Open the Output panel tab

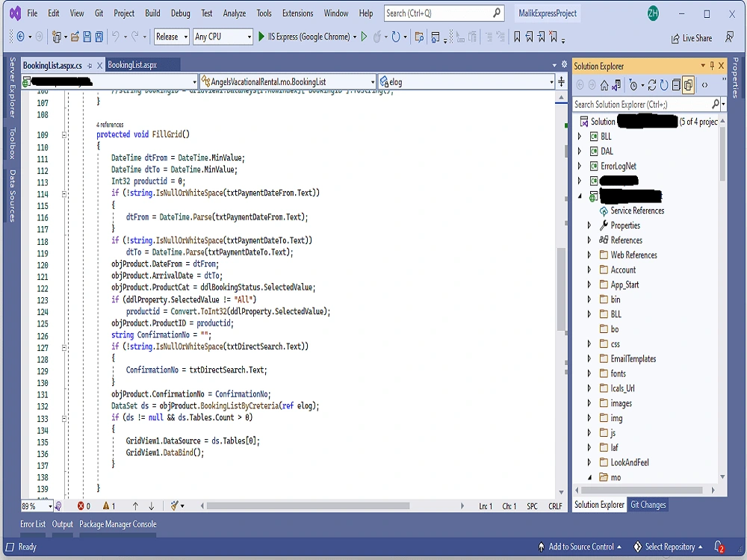63,524
